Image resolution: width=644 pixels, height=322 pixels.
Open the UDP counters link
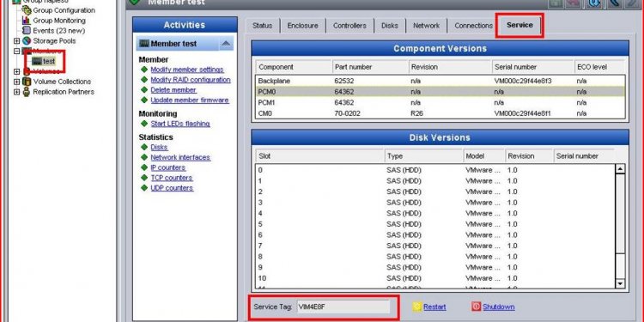pos(172,188)
